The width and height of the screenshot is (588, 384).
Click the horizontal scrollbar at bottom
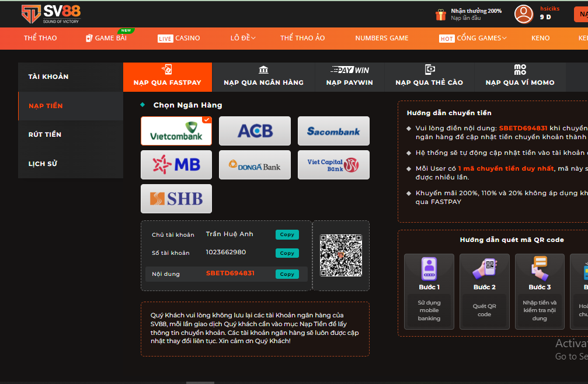pos(200,382)
